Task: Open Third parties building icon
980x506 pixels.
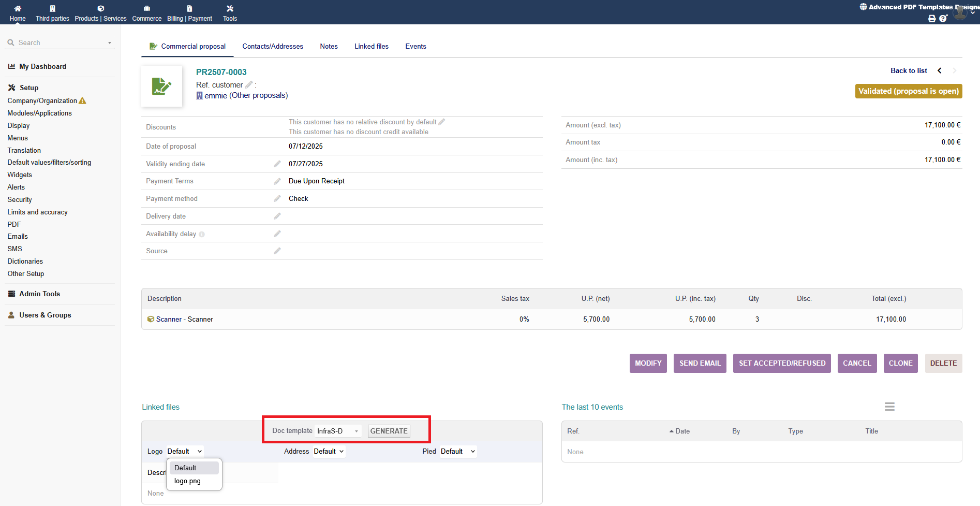Action: pos(52,8)
